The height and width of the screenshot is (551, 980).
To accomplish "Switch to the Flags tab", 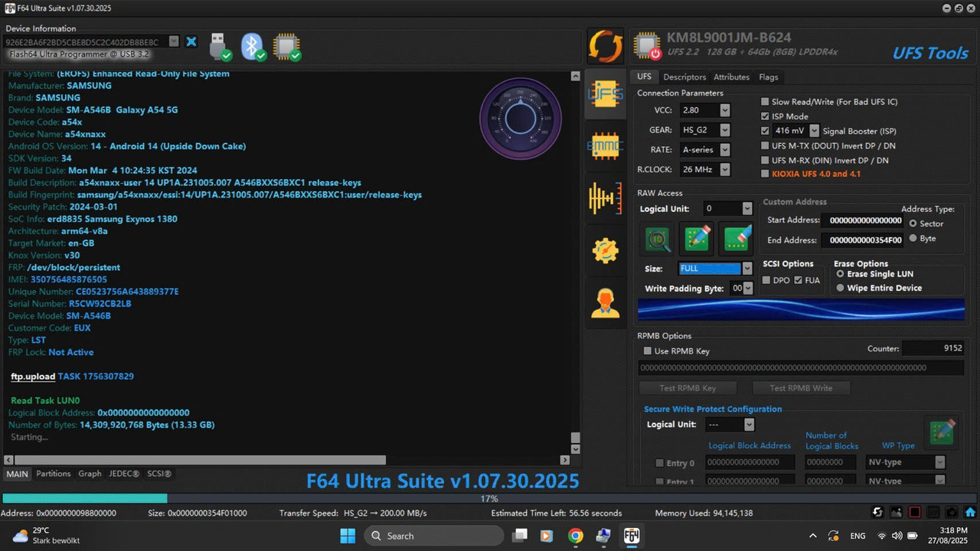I will coord(768,77).
